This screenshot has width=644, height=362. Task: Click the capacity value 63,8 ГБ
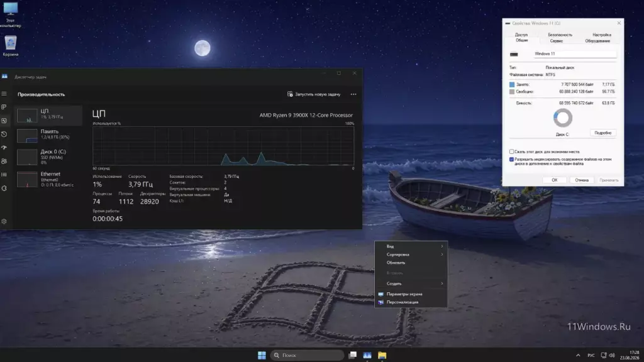pyautogui.click(x=608, y=103)
